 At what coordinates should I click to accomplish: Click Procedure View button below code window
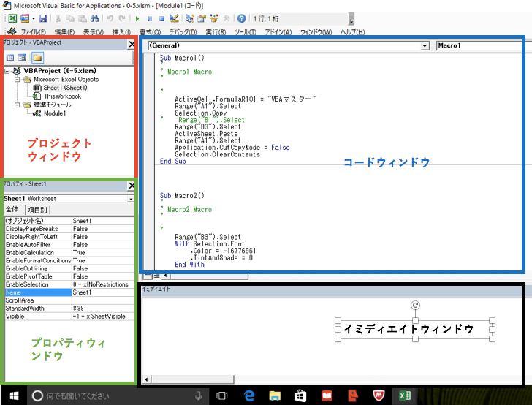pos(148,276)
